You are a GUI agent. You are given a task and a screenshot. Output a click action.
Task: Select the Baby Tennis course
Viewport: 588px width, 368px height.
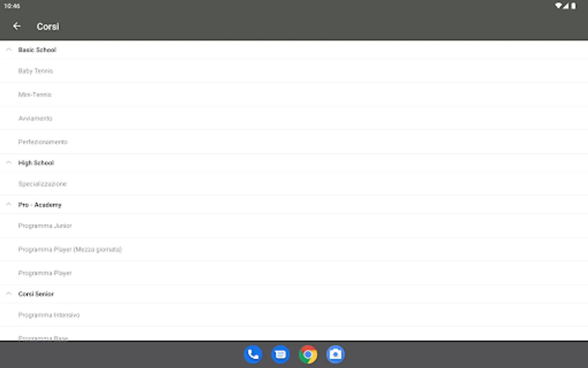(294, 71)
